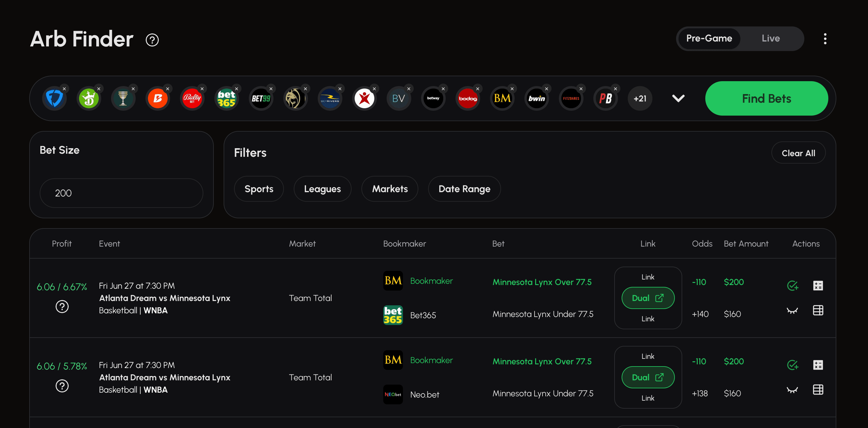868x428 pixels.
Task: Clear all filters
Action: tap(798, 153)
